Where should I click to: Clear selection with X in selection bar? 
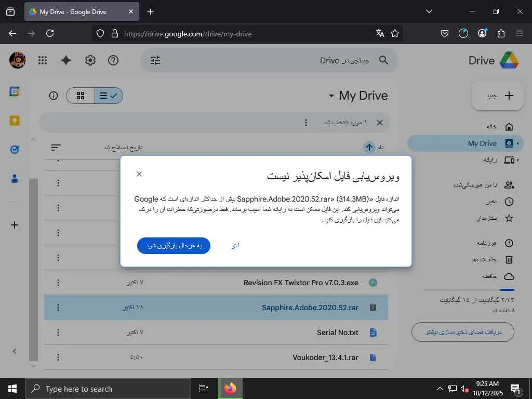(380, 123)
